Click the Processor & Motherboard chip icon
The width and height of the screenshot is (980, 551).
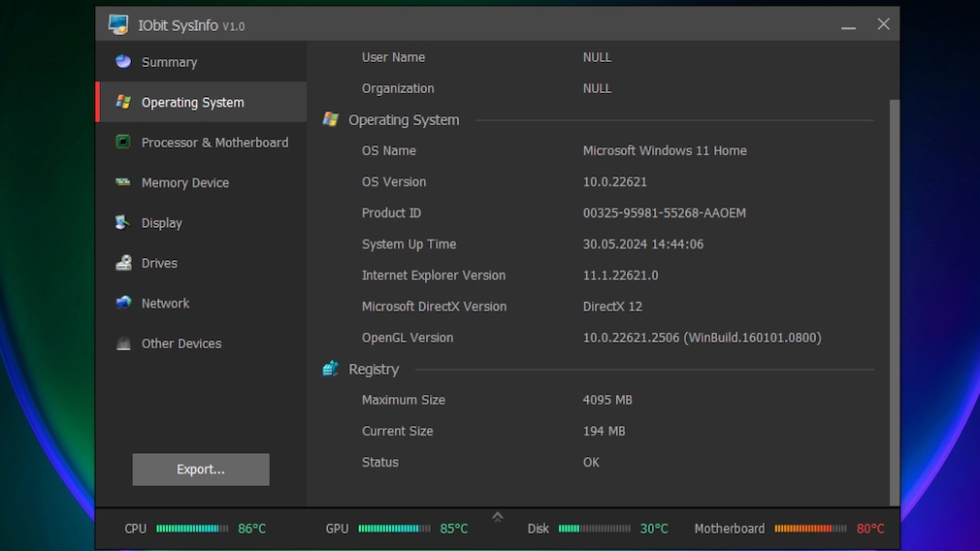(123, 143)
